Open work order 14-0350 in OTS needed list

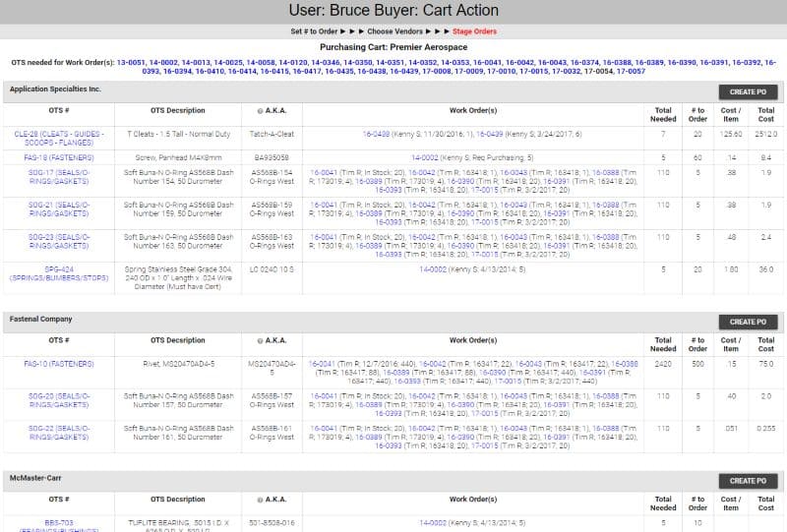357,63
